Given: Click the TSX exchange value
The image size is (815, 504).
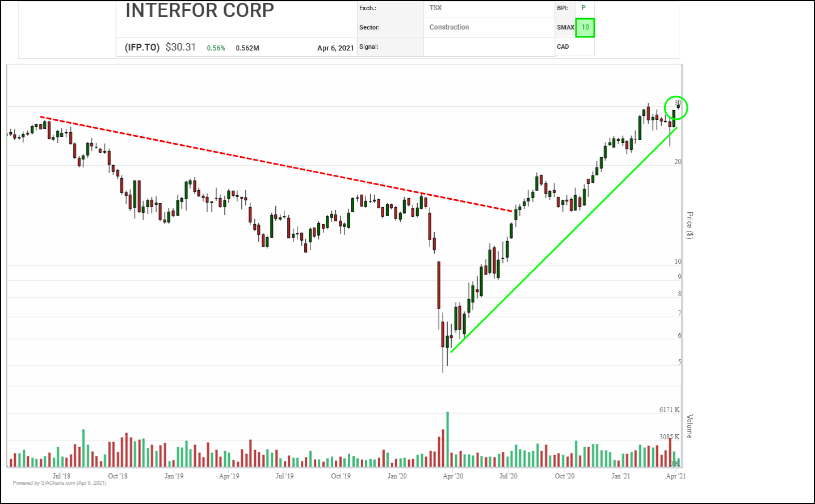Looking at the screenshot, I should 435,8.
